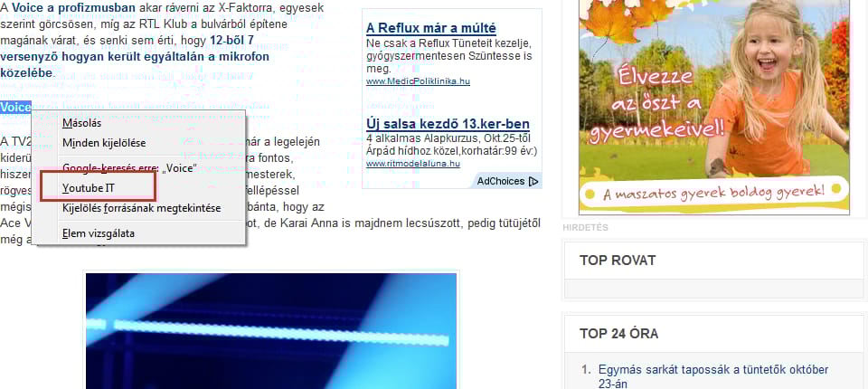Click Youtube IT context menu item
Image resolution: width=868 pixels, height=389 pixels.
click(x=138, y=188)
